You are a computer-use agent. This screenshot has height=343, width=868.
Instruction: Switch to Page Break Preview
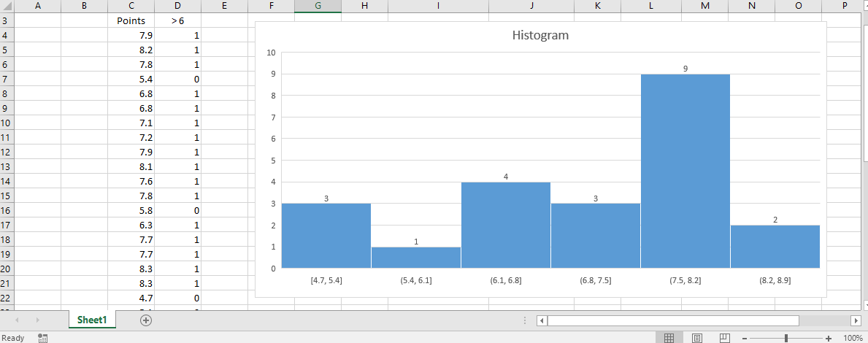(724, 338)
